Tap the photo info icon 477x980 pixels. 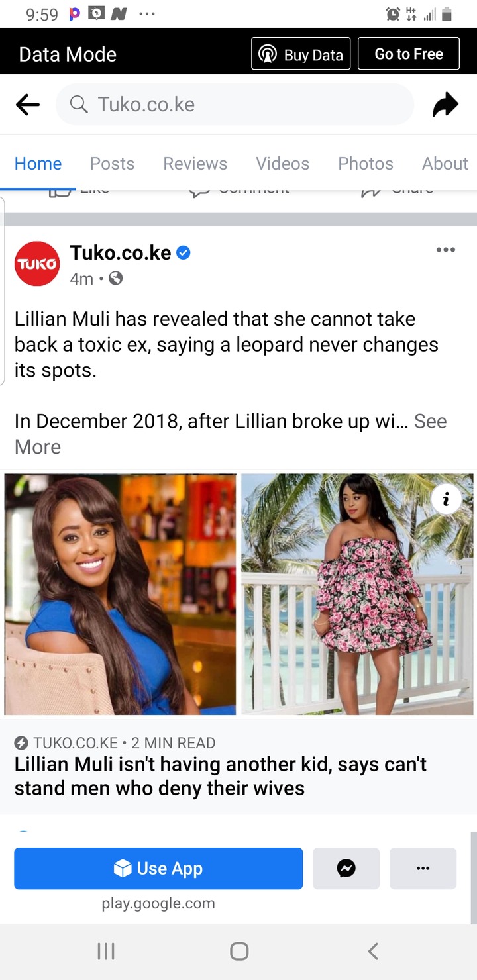[446, 500]
